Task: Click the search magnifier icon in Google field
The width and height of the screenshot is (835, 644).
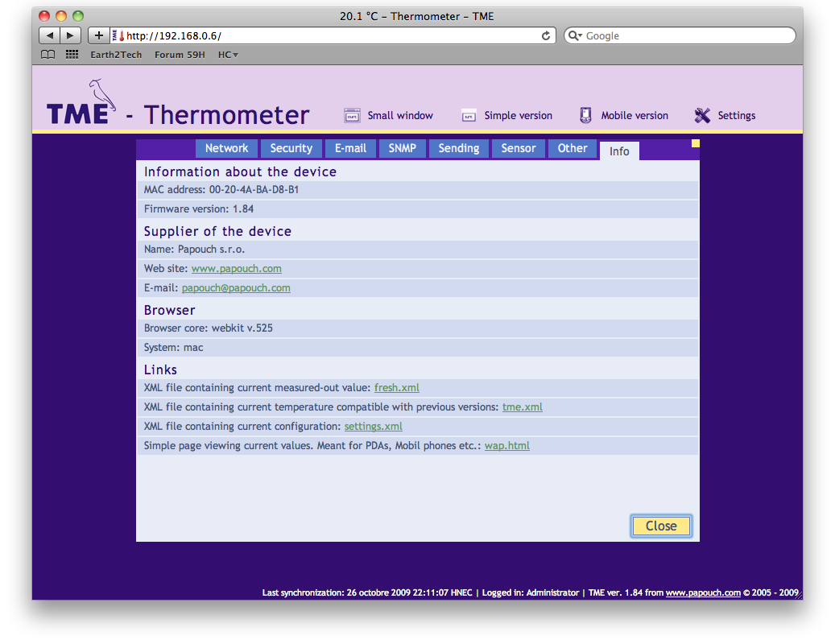Action: (575, 35)
